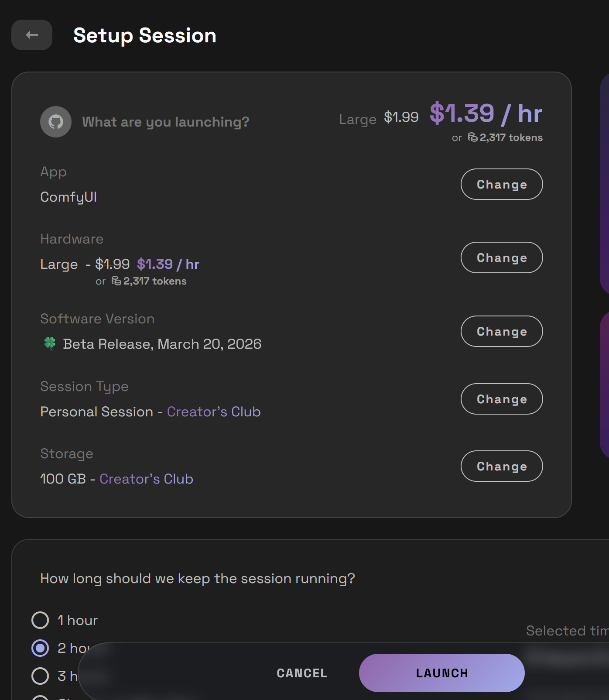The width and height of the screenshot is (609, 700).
Task: Click the back arrow to leave Setup Session
Action: 31,35
